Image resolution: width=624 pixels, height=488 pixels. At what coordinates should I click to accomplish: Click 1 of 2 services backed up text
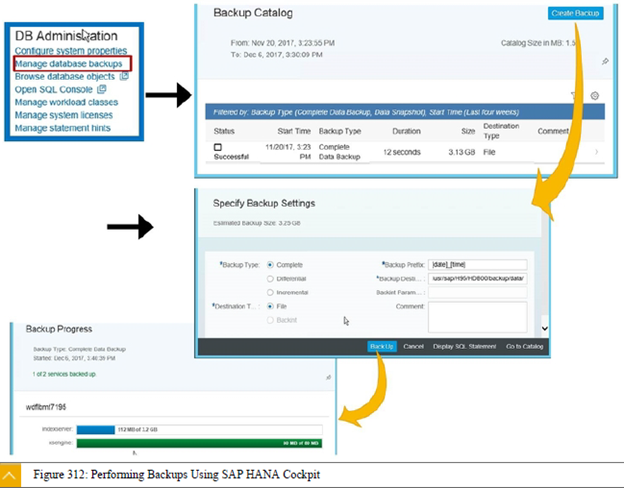pos(64,374)
